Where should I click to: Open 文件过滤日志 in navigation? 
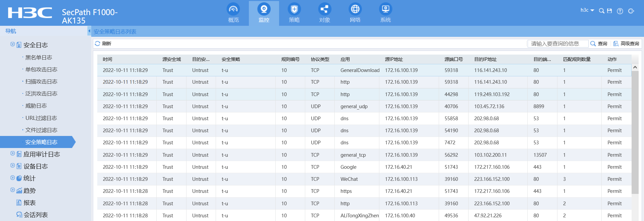(41, 130)
